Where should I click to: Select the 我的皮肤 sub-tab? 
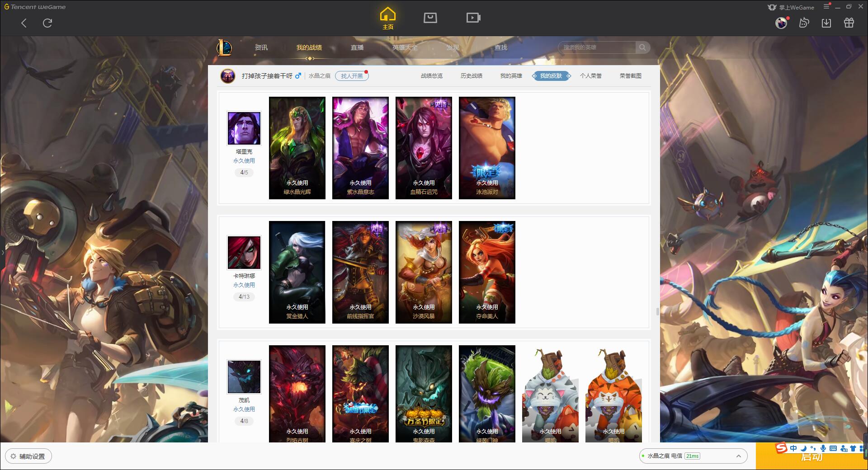(x=551, y=76)
